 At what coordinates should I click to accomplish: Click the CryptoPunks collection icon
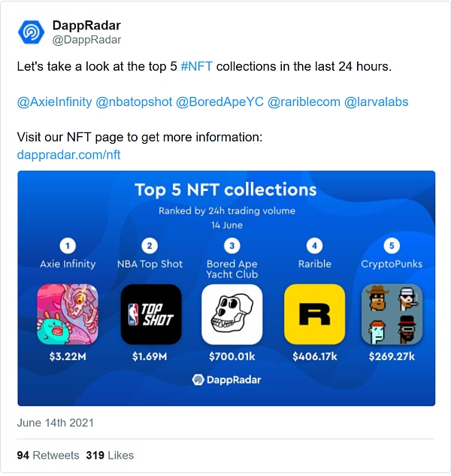(392, 314)
